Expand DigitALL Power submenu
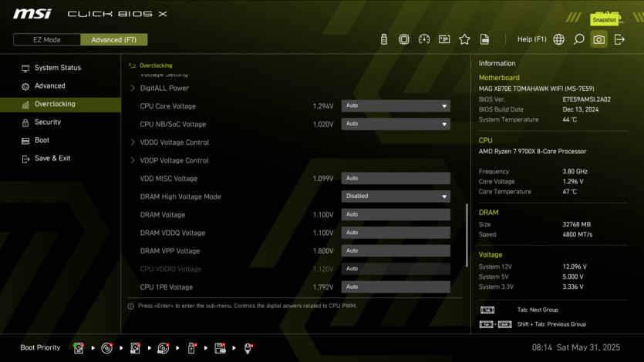The width and height of the screenshot is (644, 362). (164, 88)
